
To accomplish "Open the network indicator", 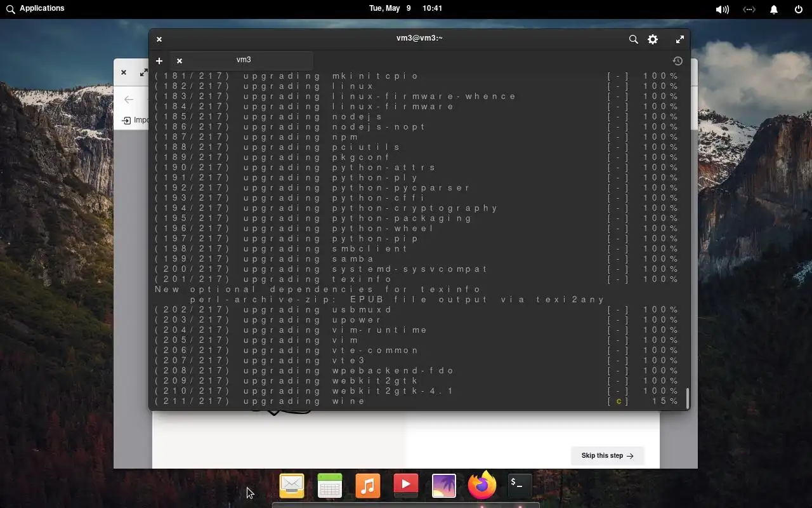I will (x=749, y=10).
